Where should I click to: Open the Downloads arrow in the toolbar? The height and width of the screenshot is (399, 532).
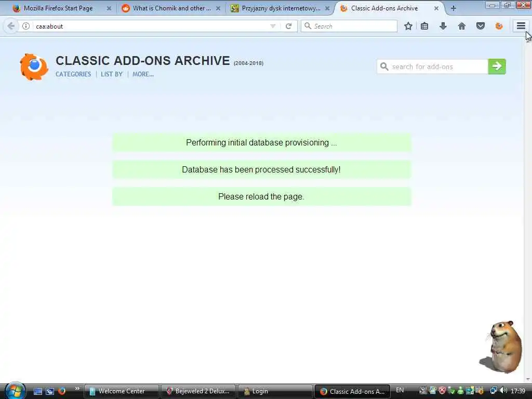tap(443, 26)
